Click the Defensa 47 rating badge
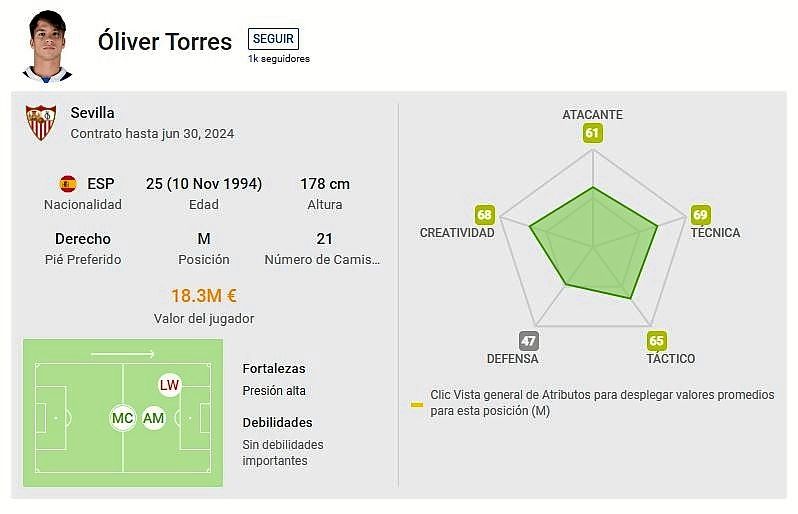 click(528, 341)
